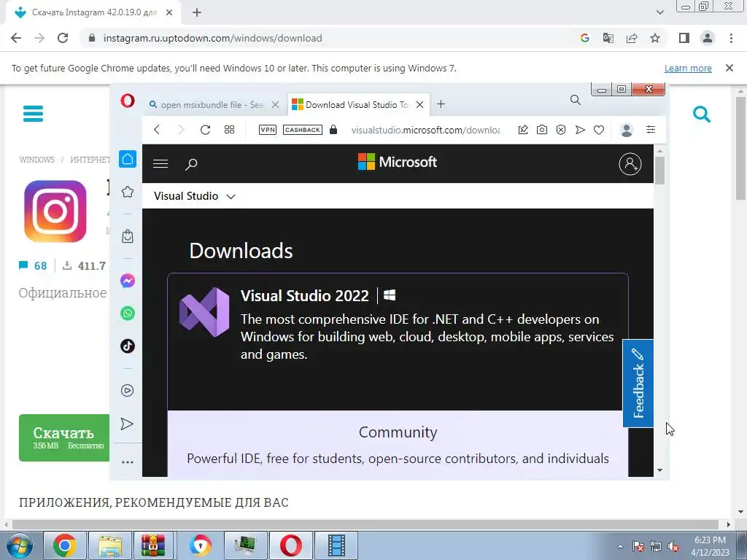Toggle the Opera VPN badge
The height and width of the screenshot is (560, 747).
[267, 130]
